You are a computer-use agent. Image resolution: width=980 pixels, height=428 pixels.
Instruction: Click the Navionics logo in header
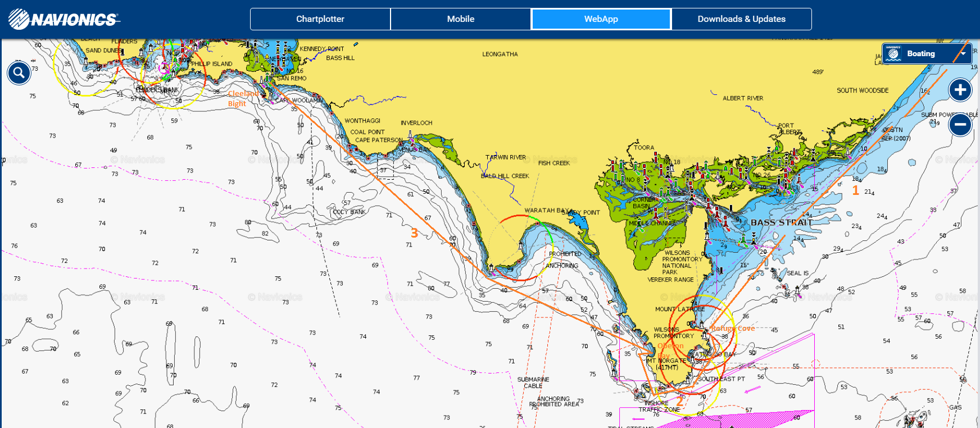coord(63,19)
